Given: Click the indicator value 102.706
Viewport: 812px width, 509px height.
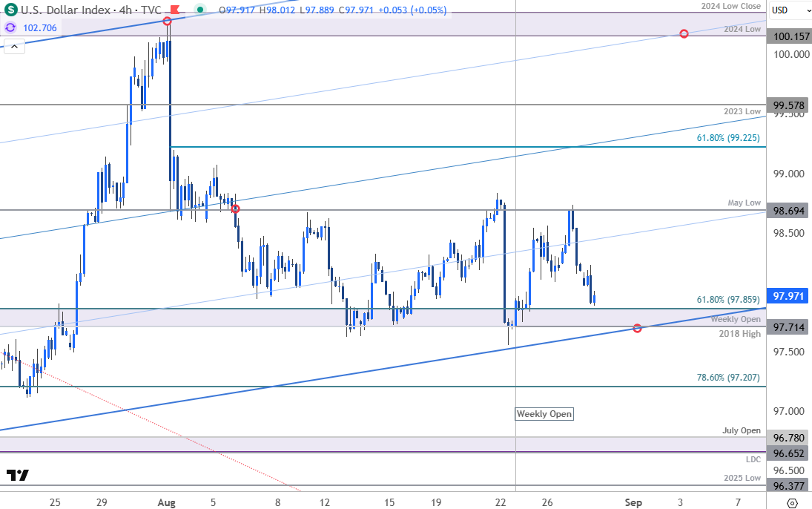Looking at the screenshot, I should pos(40,28).
